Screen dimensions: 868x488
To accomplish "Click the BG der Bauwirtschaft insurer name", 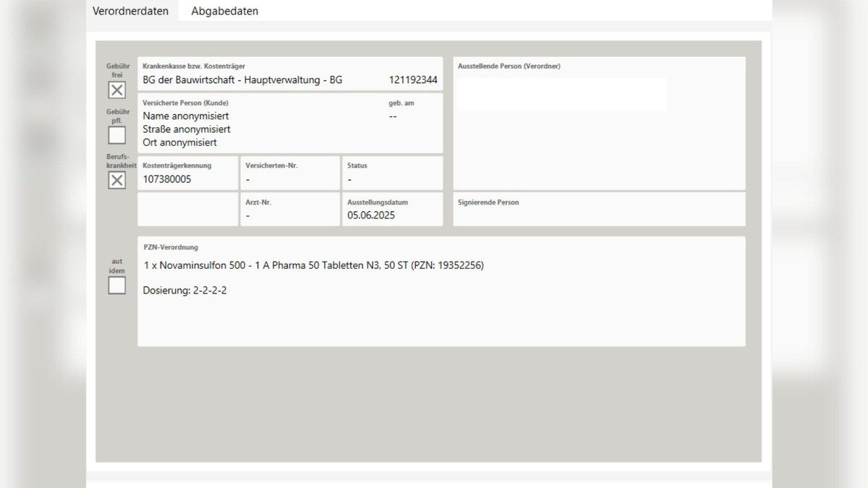I will [242, 80].
